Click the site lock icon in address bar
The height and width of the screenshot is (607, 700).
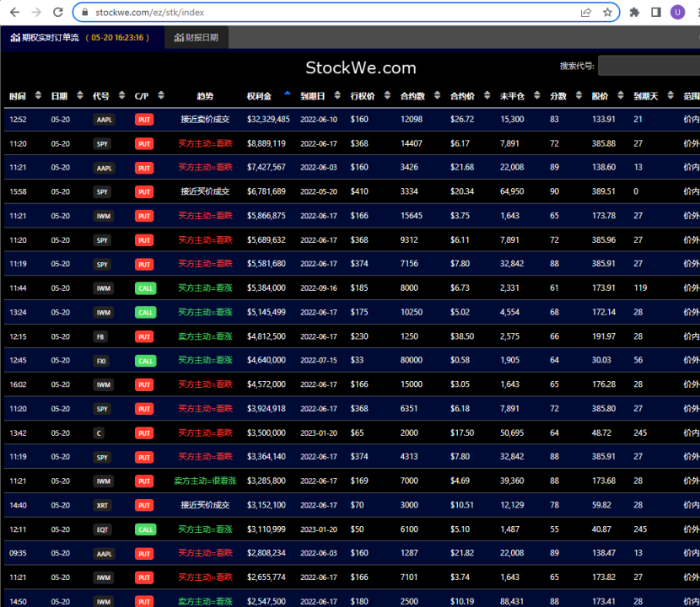coord(85,13)
